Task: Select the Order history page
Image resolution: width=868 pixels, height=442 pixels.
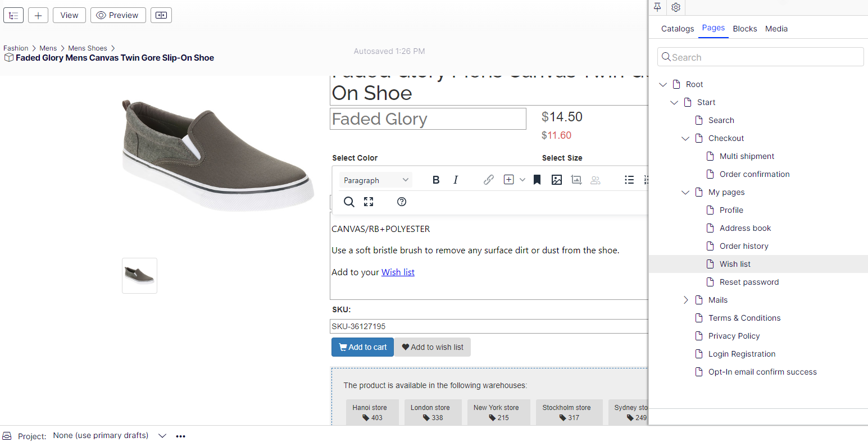Action: point(744,246)
